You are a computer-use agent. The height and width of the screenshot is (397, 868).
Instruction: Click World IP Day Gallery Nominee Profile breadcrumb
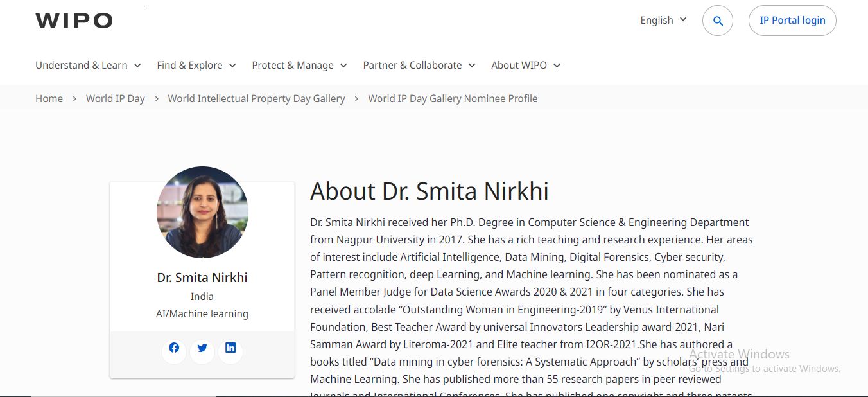tap(453, 99)
